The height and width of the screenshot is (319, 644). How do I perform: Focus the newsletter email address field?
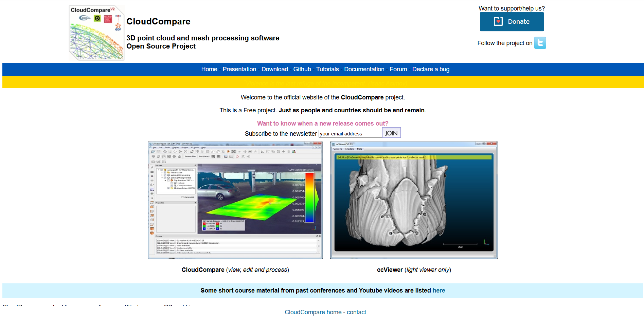click(x=350, y=134)
